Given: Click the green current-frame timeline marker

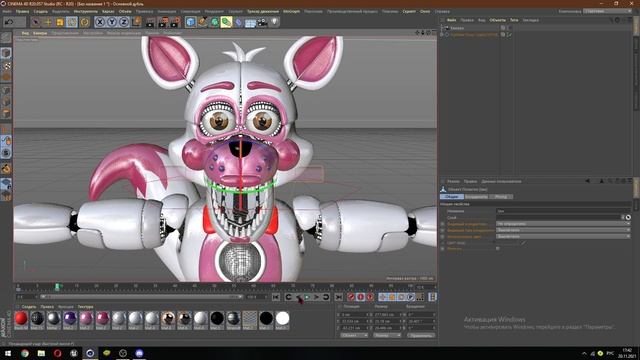Looking at the screenshot, I should (57, 287).
